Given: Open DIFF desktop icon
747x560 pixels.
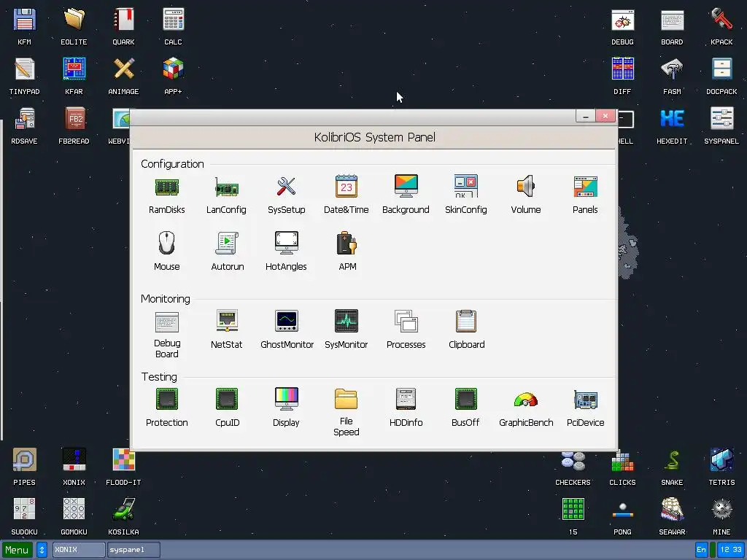Looking at the screenshot, I should click(x=623, y=69).
